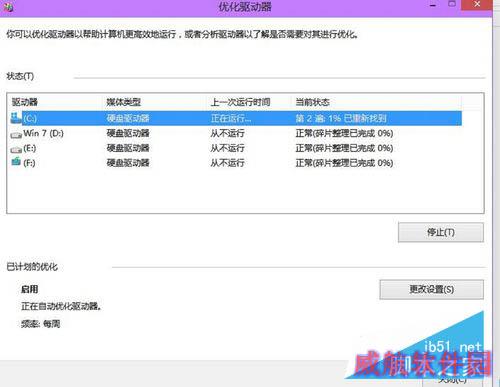Select the Win 7 (D:) row label
The width and height of the screenshot is (500, 387).
43,133
